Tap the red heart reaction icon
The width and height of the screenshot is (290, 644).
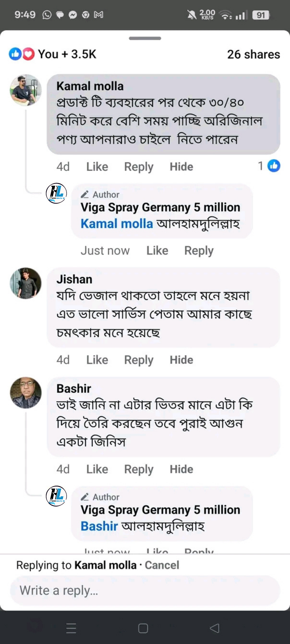tap(28, 54)
